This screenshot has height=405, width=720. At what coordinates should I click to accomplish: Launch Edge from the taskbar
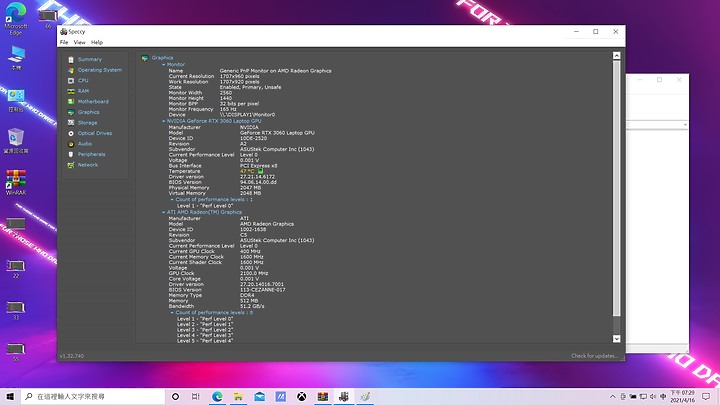pyautogui.click(x=217, y=396)
